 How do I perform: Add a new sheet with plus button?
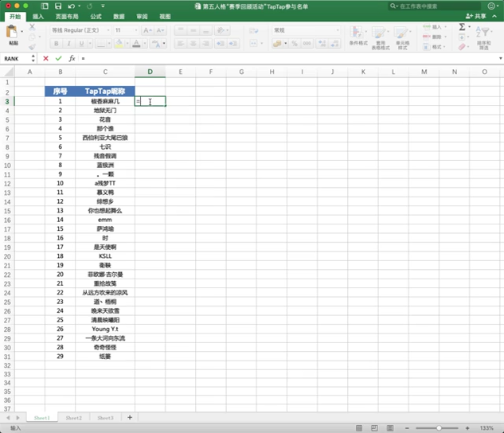[x=130, y=417]
